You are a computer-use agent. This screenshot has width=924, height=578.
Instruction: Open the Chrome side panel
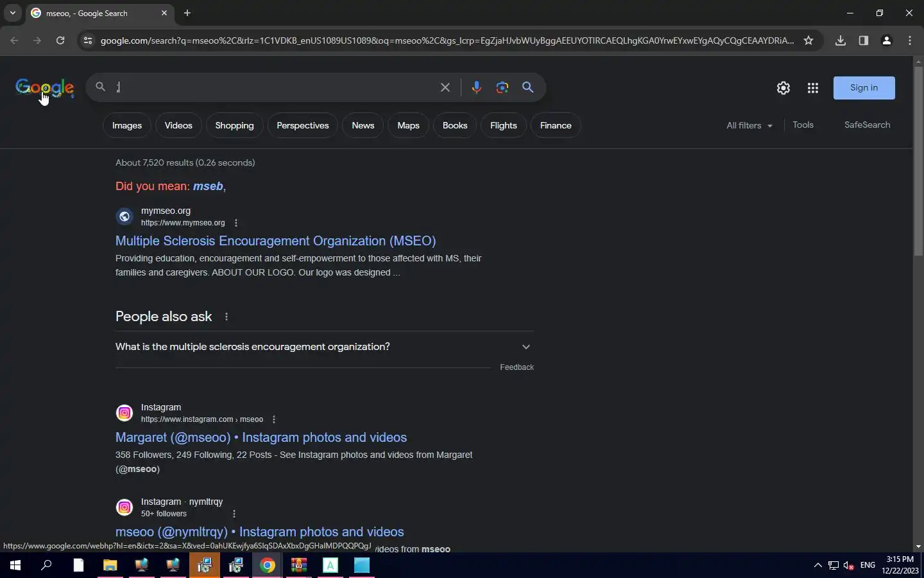click(x=864, y=40)
